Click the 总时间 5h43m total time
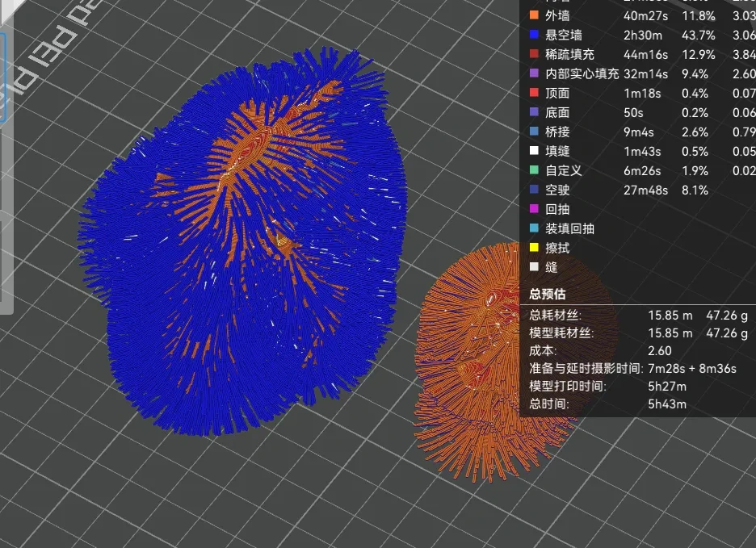This screenshot has width=756, height=548. click(x=667, y=404)
